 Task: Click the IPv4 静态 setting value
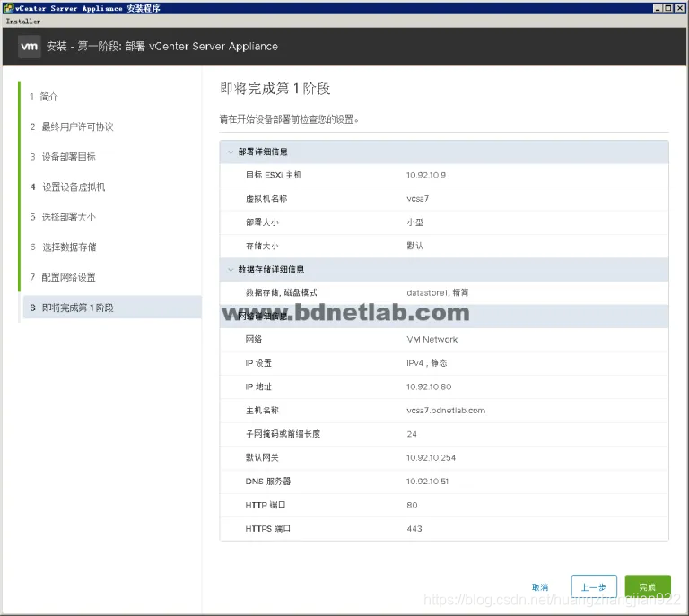pos(426,363)
